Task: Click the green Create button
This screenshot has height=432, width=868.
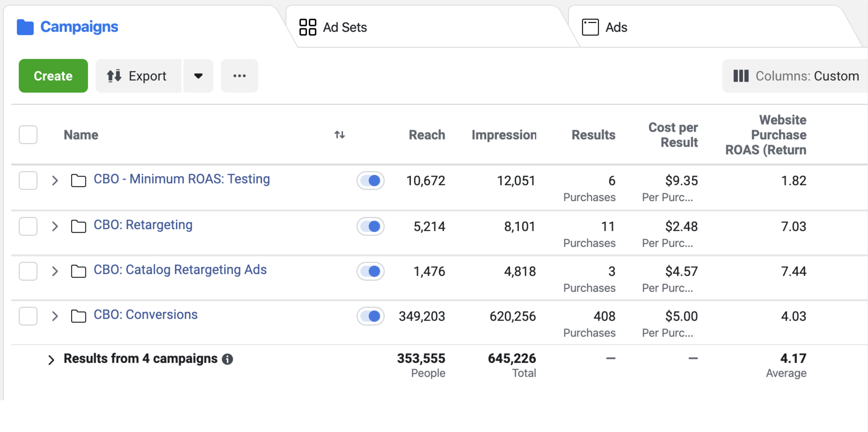Action: [53, 76]
